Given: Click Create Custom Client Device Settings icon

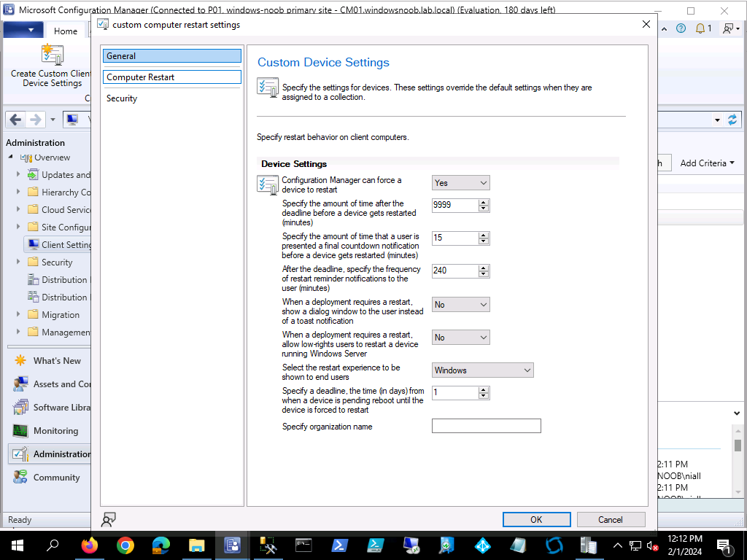Looking at the screenshot, I should (x=52, y=55).
